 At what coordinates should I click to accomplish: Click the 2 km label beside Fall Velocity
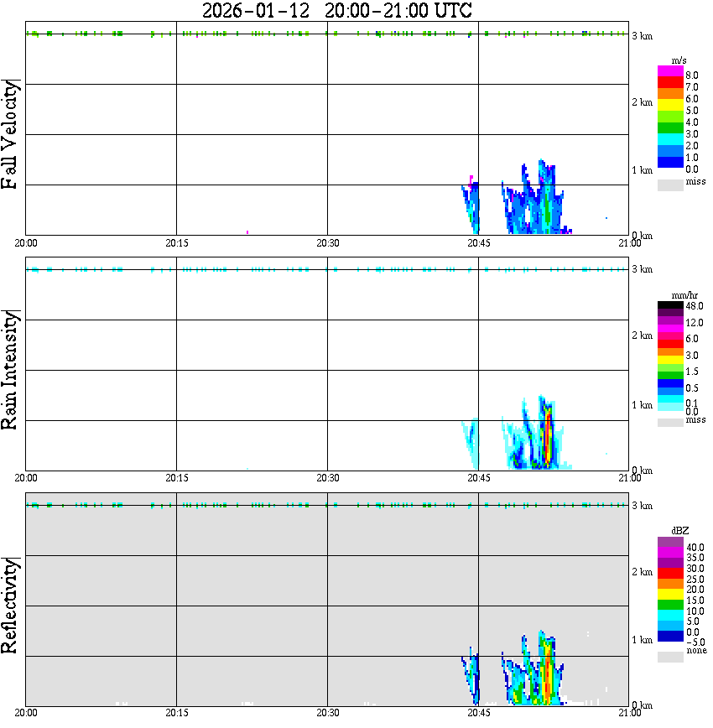642,102
